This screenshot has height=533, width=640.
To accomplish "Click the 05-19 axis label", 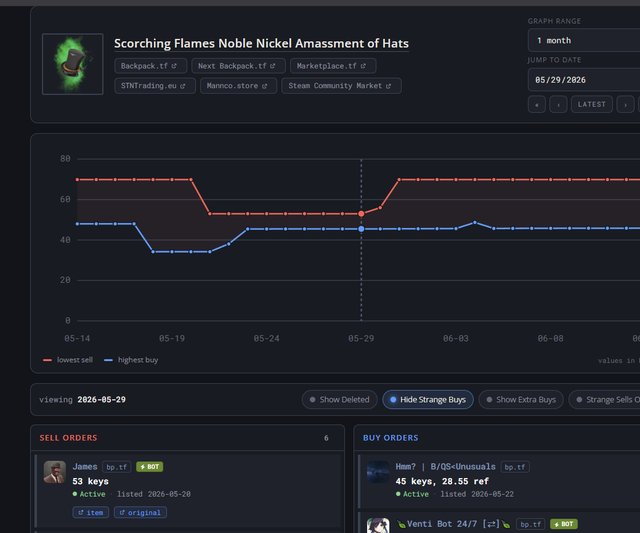I will 172,338.
